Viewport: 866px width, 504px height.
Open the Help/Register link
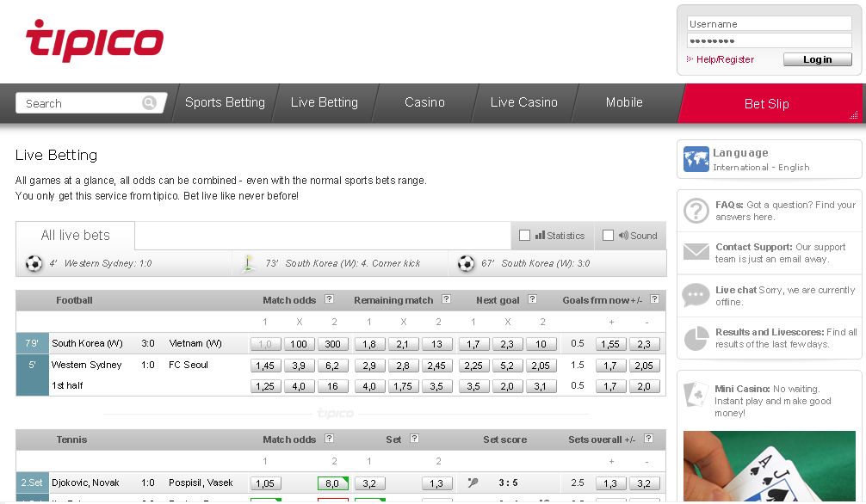point(725,59)
